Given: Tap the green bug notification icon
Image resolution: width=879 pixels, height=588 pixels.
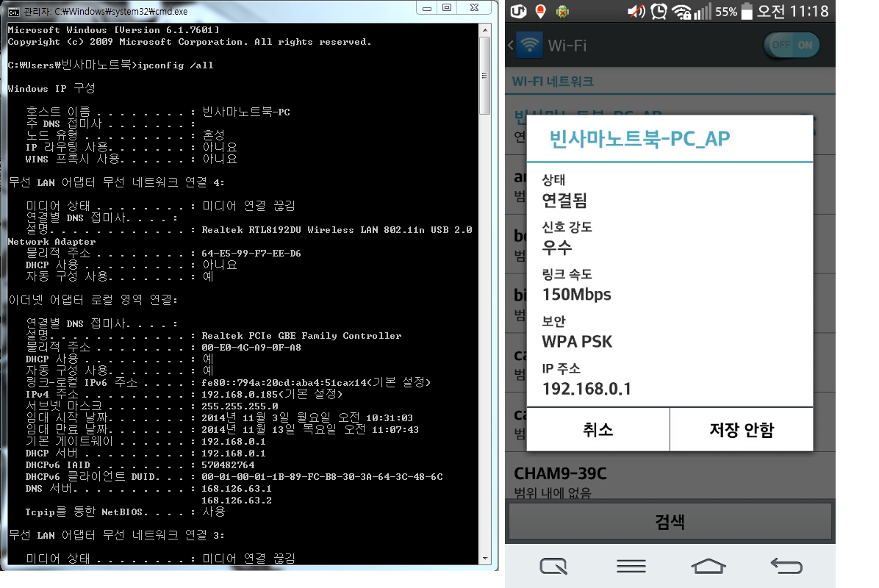Looking at the screenshot, I should tap(562, 11).
